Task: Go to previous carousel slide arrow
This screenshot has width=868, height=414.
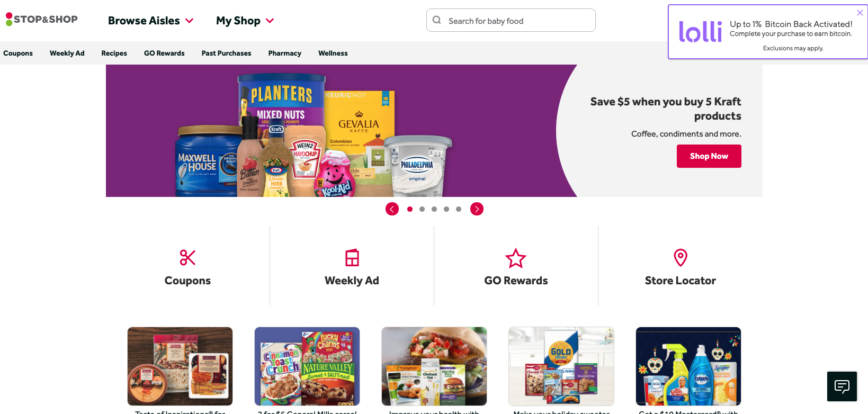Action: pos(392,209)
